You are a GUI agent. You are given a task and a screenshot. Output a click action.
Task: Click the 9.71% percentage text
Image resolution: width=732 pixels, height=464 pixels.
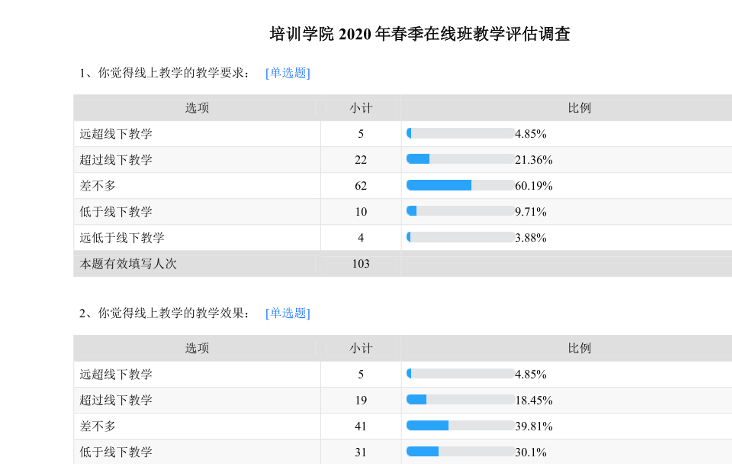pos(530,212)
